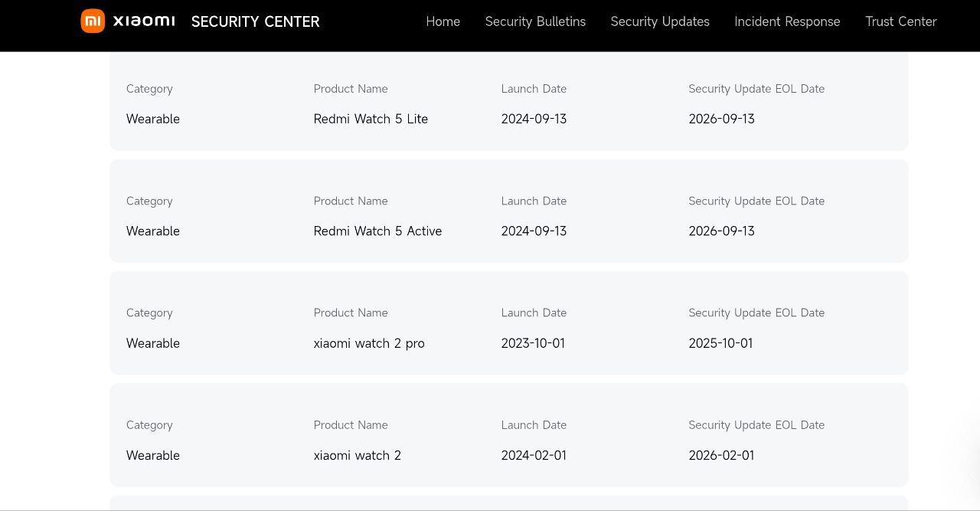The height and width of the screenshot is (511, 980).
Task: Click the 2025-10-01 security update EOL date
Action: [x=720, y=343]
